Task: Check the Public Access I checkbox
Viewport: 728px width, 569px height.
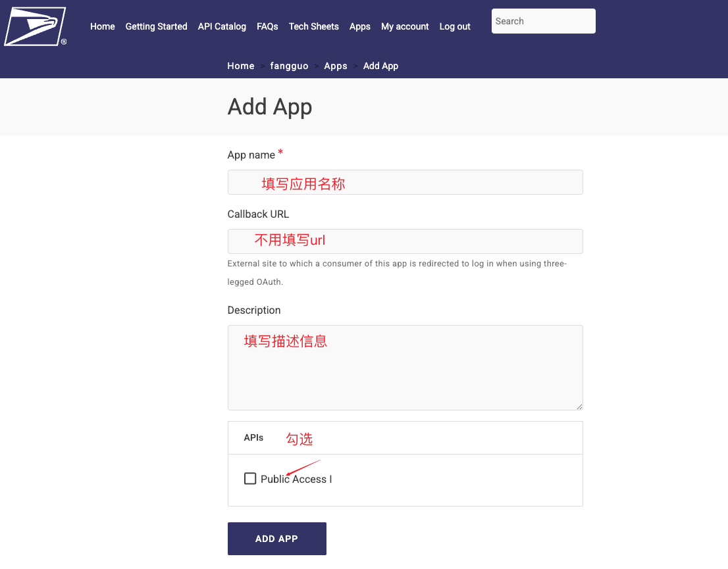Action: (250, 478)
